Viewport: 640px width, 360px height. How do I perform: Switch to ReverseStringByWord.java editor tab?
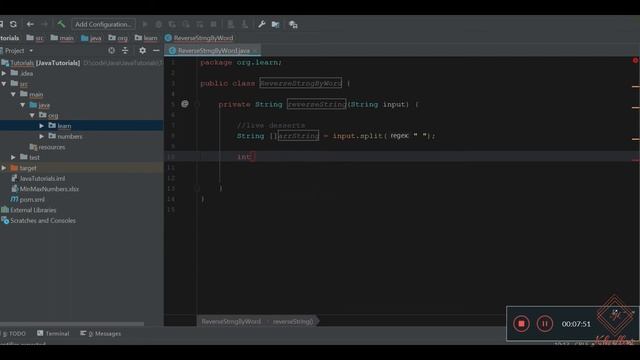tap(213, 51)
